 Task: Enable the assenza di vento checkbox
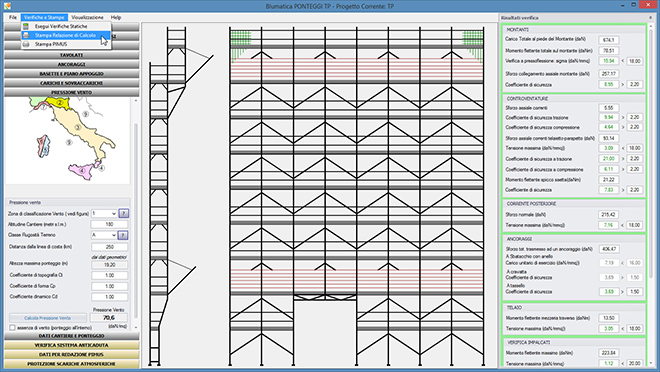pyautogui.click(x=12, y=327)
